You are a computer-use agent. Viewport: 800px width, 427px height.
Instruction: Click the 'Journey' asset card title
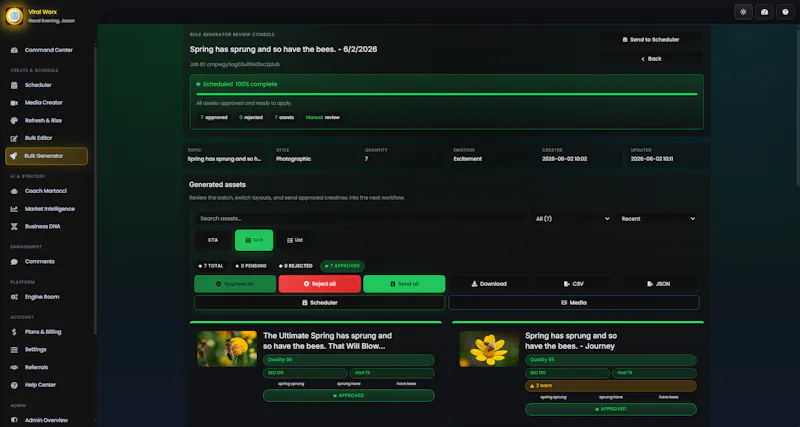[570, 341]
